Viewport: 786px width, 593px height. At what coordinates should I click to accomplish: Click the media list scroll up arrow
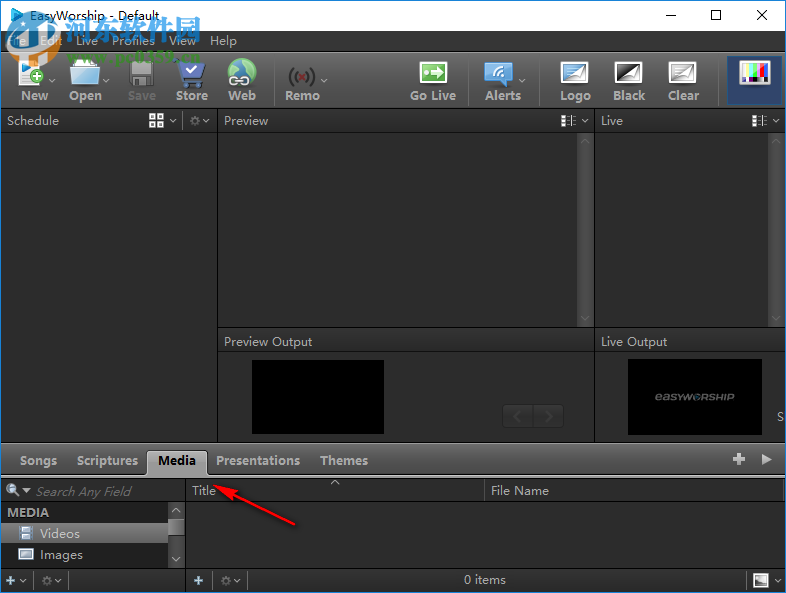pos(175,510)
